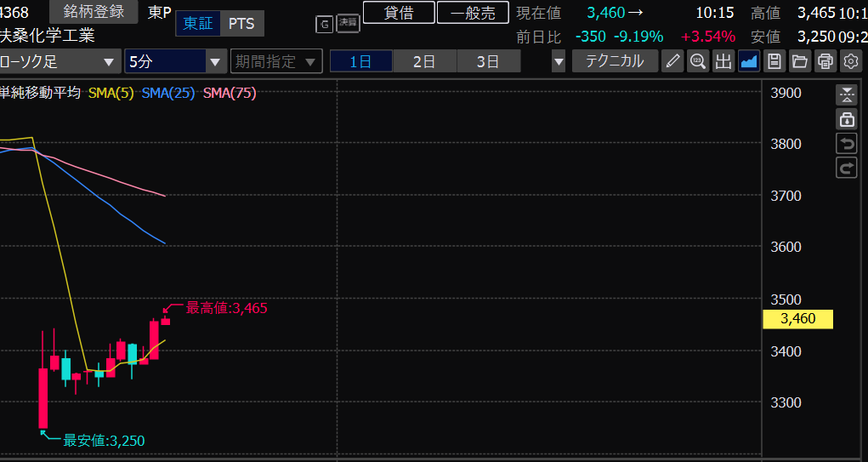The height and width of the screenshot is (462, 868).
Task: Click the yellow 3,460 current price marker
Action: [x=797, y=318]
